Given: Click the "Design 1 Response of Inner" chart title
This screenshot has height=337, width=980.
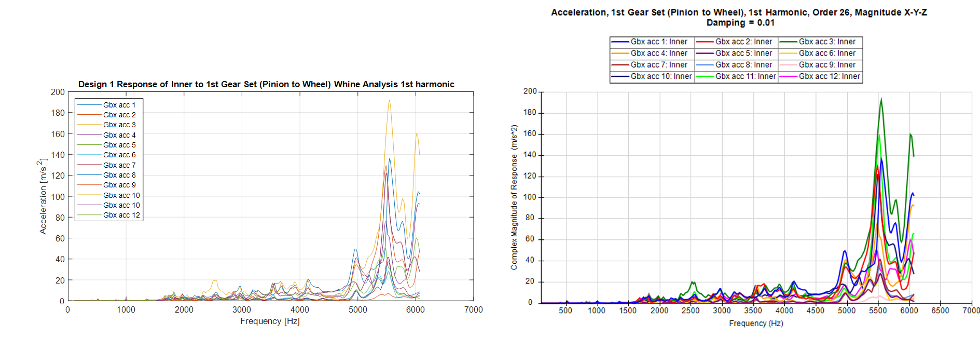Looking at the screenshot, I should pos(266,84).
